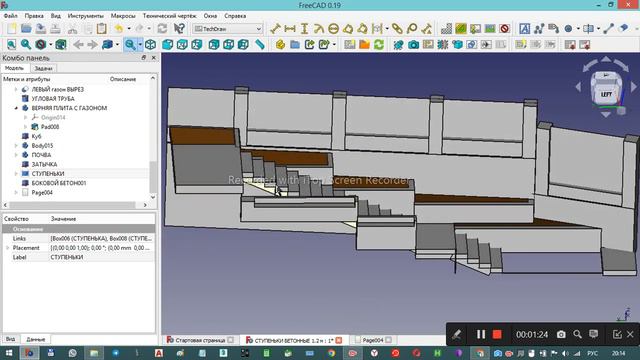Screen dimensions: 640x360
Task: Insert TechDraw annotation text icon
Action: pos(524,29)
